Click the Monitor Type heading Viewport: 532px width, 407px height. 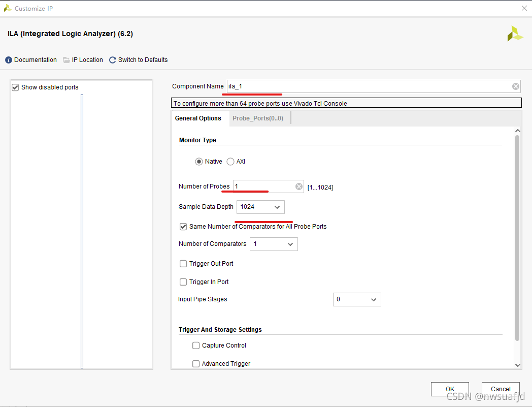click(197, 140)
